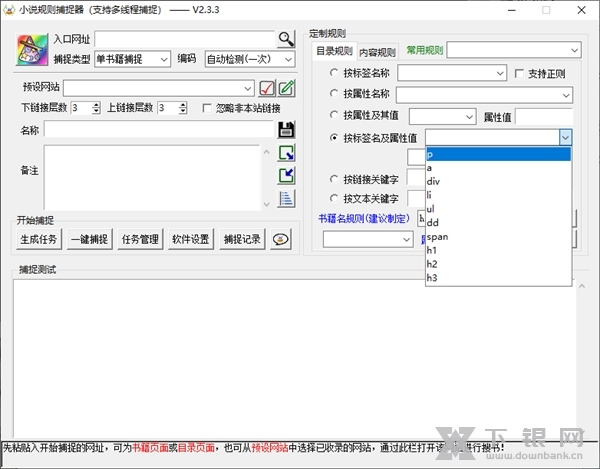Click the chat bubble icon after 捕捉记录
Viewport: 600px width, 469px height.
coord(281,239)
